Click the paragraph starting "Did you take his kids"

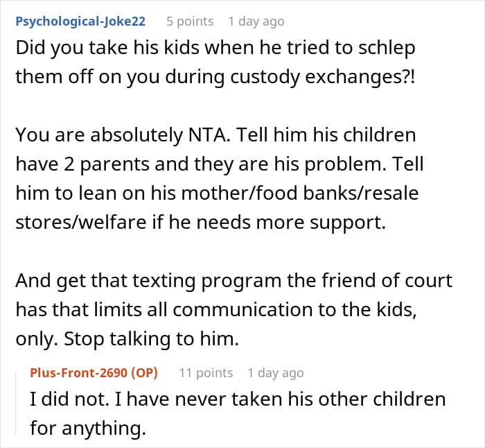pos(215,62)
